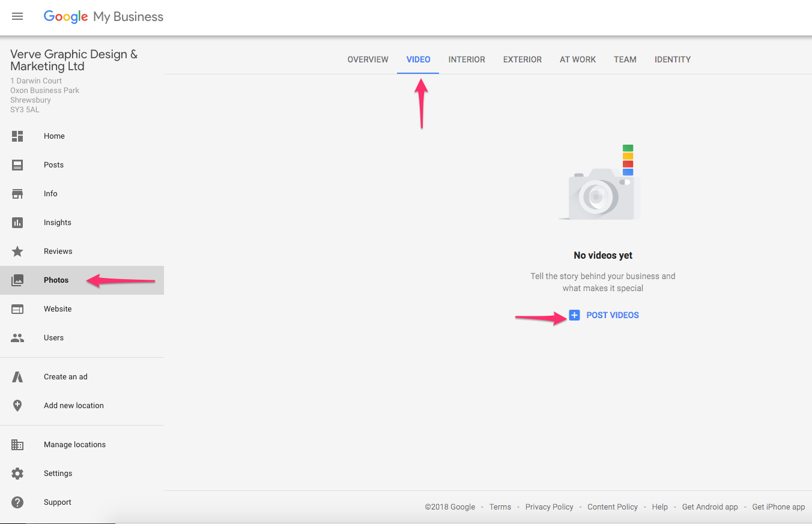Open Website from the sidebar
812x524 pixels.
tap(58, 309)
